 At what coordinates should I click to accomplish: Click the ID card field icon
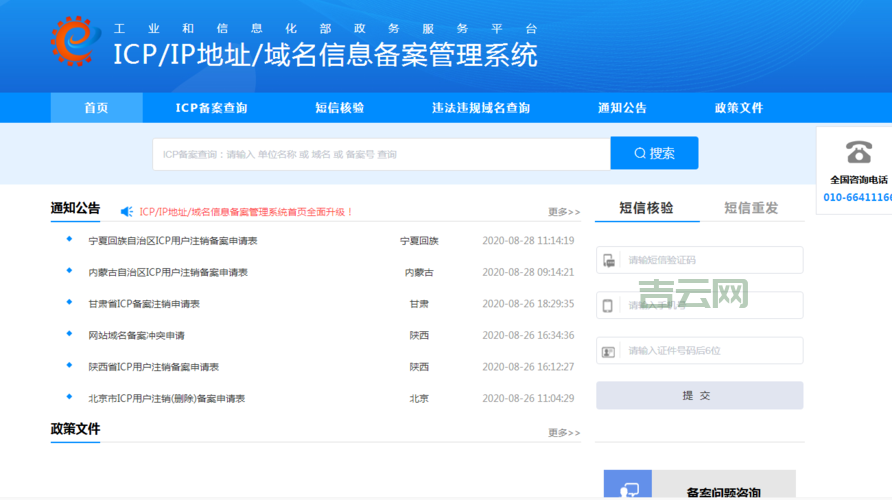(x=608, y=352)
